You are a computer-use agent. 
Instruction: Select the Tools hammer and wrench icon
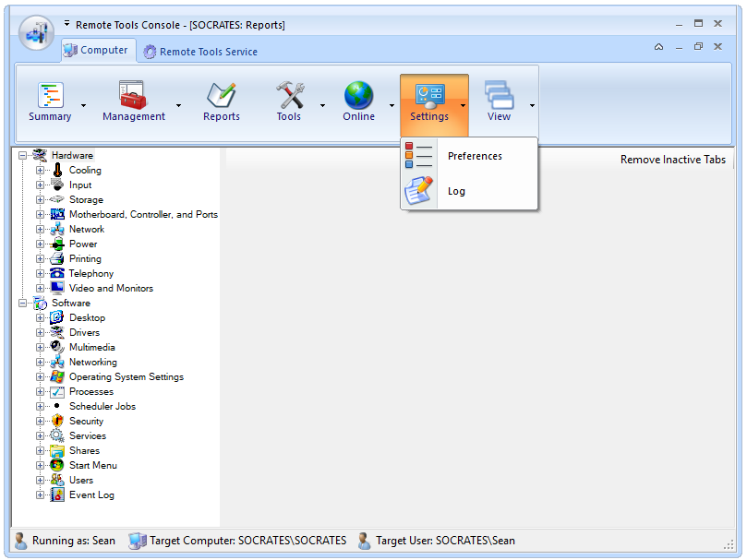[x=290, y=95]
